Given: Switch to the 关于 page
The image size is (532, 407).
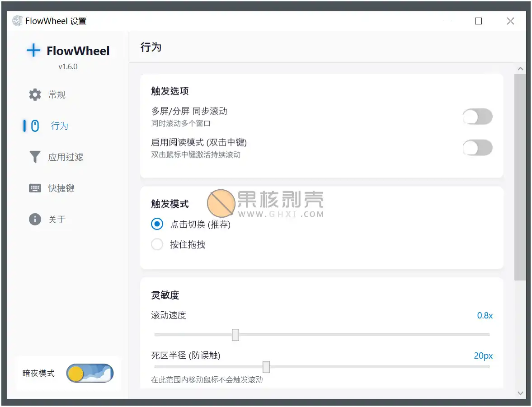Looking at the screenshot, I should tap(59, 219).
